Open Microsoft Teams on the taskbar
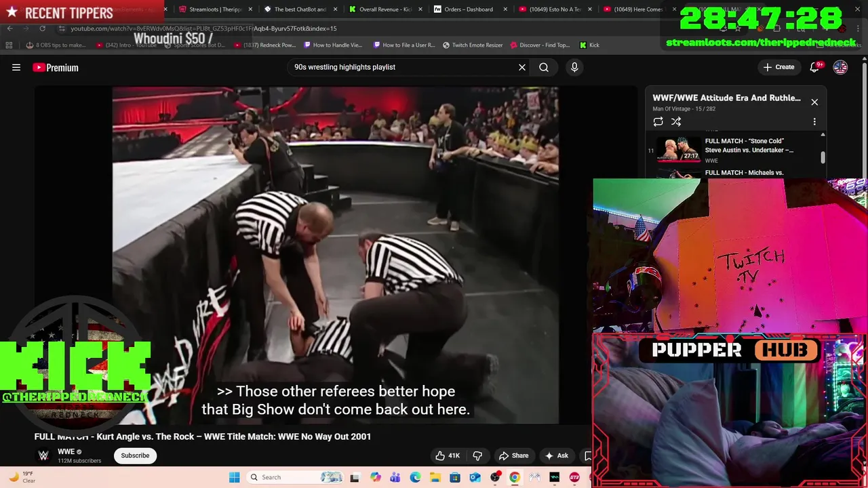 tap(395, 477)
